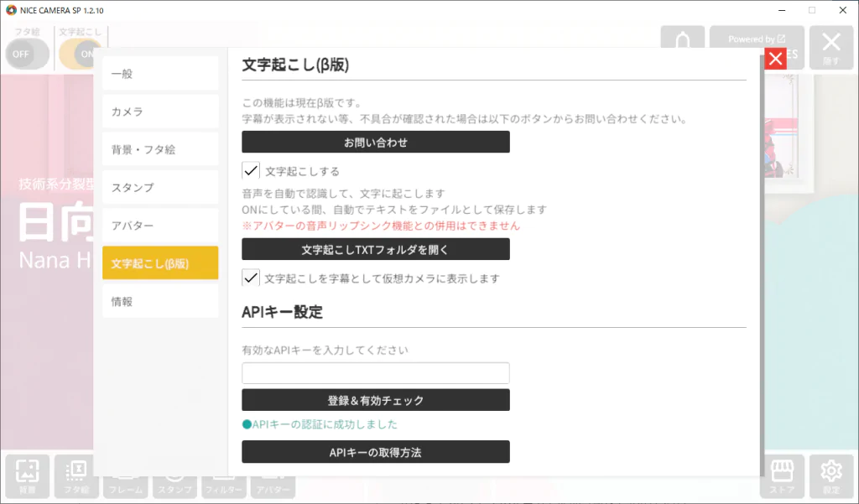The width and height of the screenshot is (859, 504).
Task: Select the 情報 tab in sidebar
Action: click(x=160, y=300)
